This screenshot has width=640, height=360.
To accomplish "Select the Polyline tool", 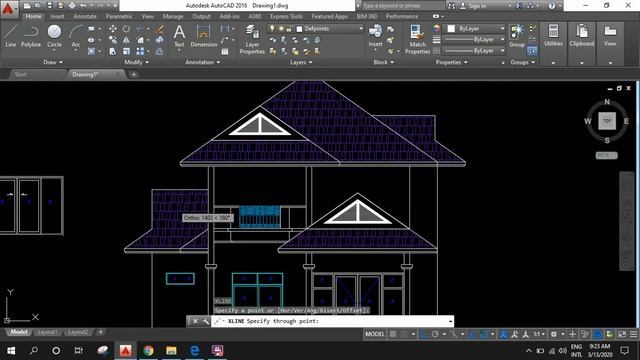I will [31, 36].
